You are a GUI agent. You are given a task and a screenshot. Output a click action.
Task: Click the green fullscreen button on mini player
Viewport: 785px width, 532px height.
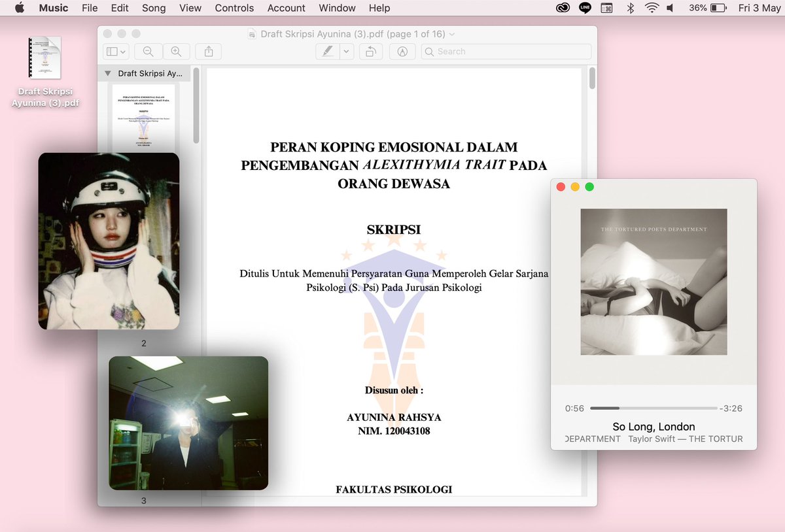(x=589, y=187)
